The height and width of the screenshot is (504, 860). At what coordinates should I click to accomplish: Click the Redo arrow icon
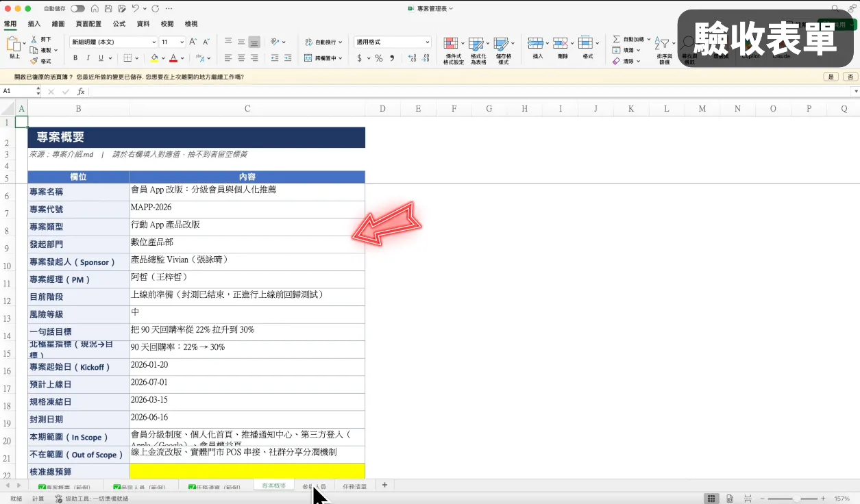(156, 9)
